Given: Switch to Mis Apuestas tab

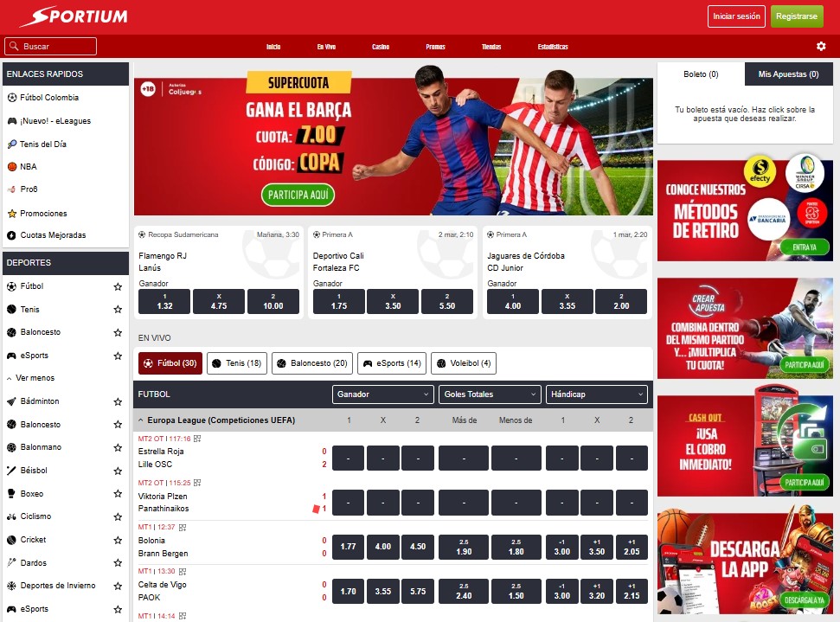Looking at the screenshot, I should click(x=788, y=74).
